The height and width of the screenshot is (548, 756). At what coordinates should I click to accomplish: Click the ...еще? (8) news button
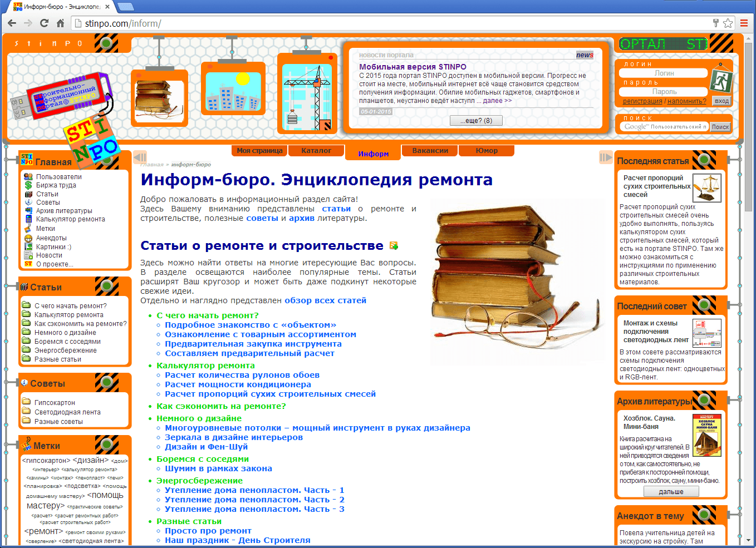coord(476,120)
